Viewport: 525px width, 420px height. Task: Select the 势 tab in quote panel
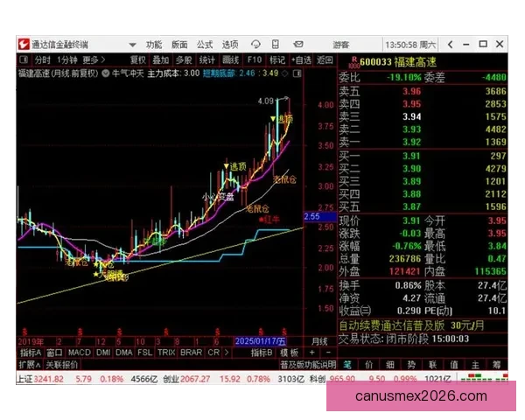(411, 364)
